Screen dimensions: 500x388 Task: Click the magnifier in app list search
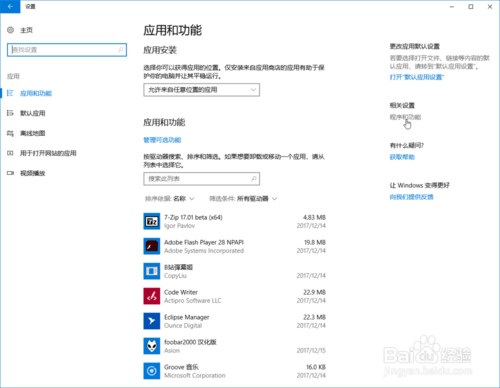254,179
